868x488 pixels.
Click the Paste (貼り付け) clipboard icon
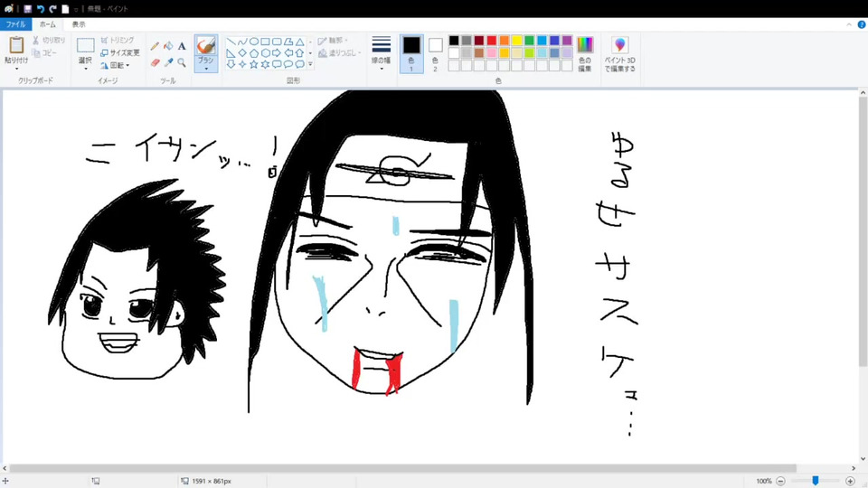(x=16, y=45)
